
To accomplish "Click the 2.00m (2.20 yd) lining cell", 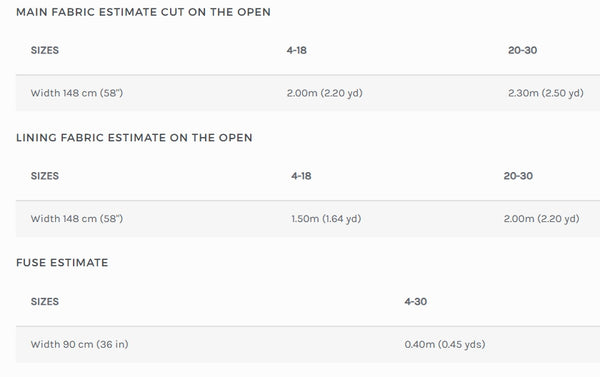I will click(541, 219).
